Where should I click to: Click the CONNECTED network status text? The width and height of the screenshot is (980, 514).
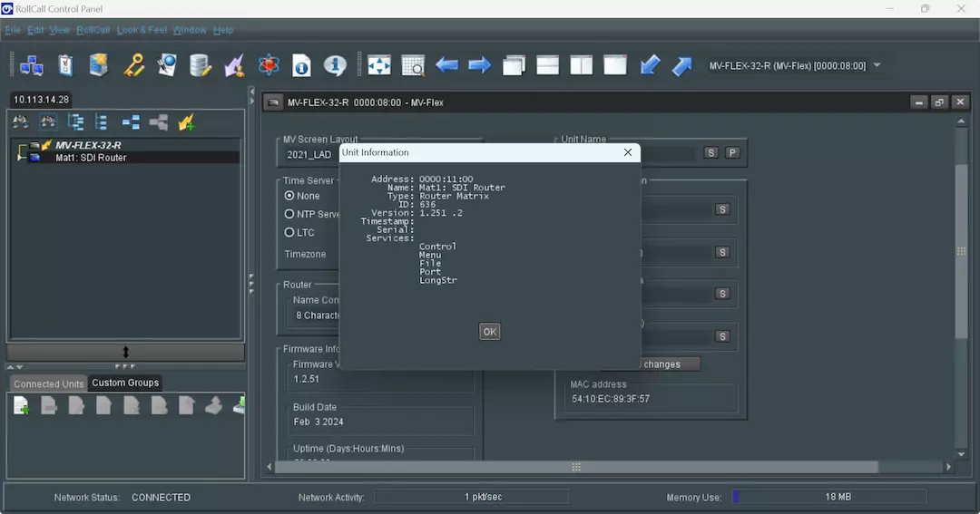coord(161,497)
